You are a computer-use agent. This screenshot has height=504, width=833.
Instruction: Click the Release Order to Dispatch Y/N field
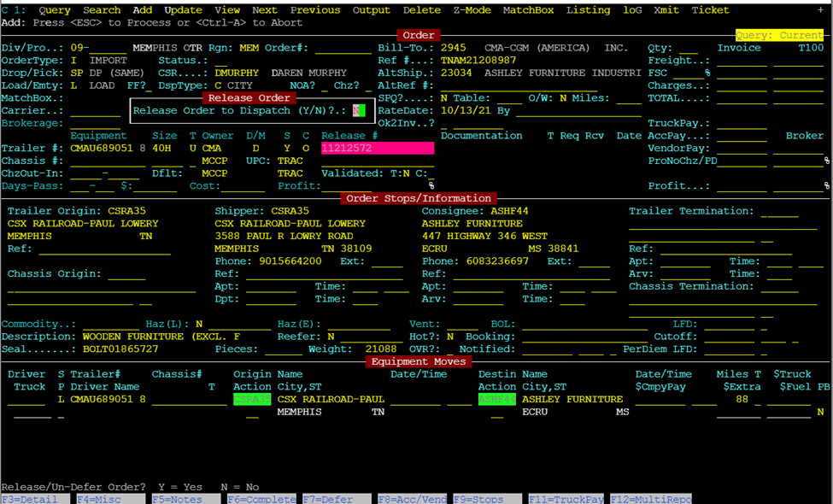[x=359, y=110]
